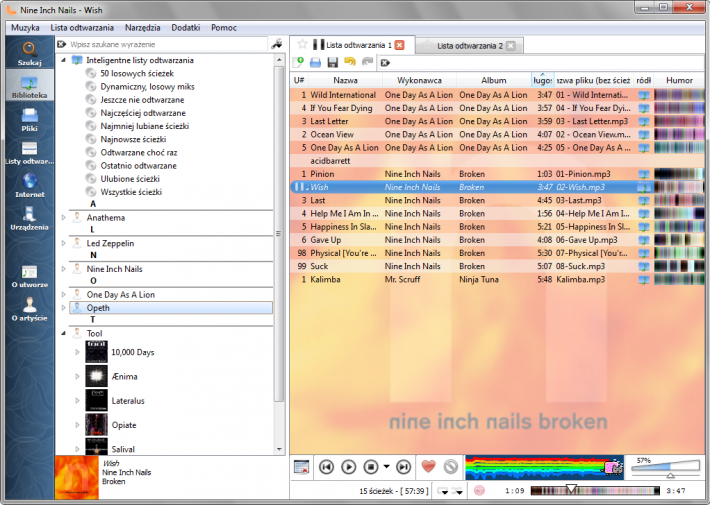Viewport: 710px width, 505px height.
Task: Expand the Led Zeppelin artist node
Action: (63, 243)
